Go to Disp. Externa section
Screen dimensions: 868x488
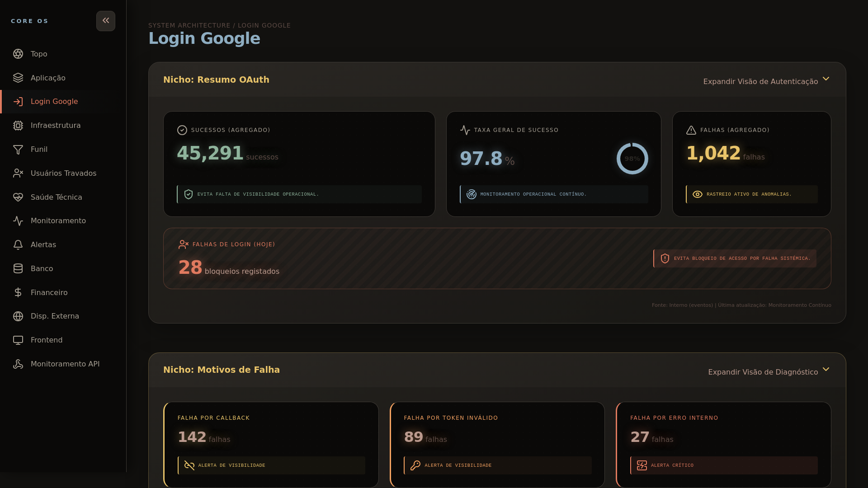pos(55,316)
